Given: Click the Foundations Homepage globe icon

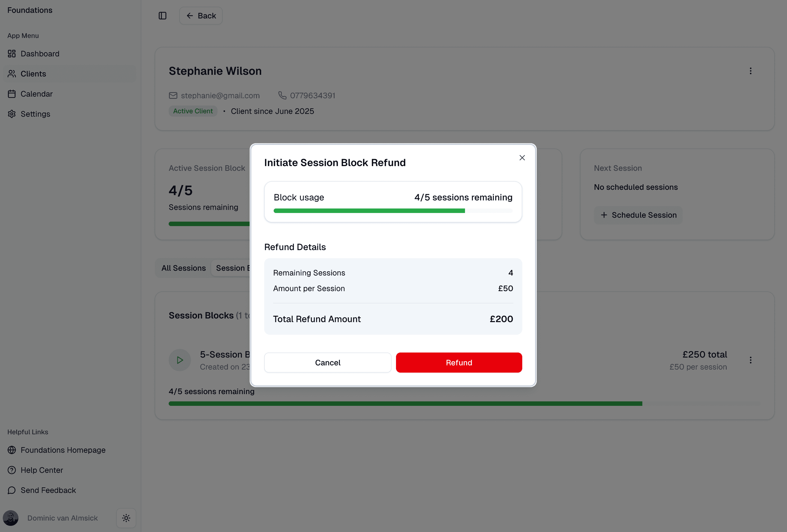Looking at the screenshot, I should coord(12,450).
